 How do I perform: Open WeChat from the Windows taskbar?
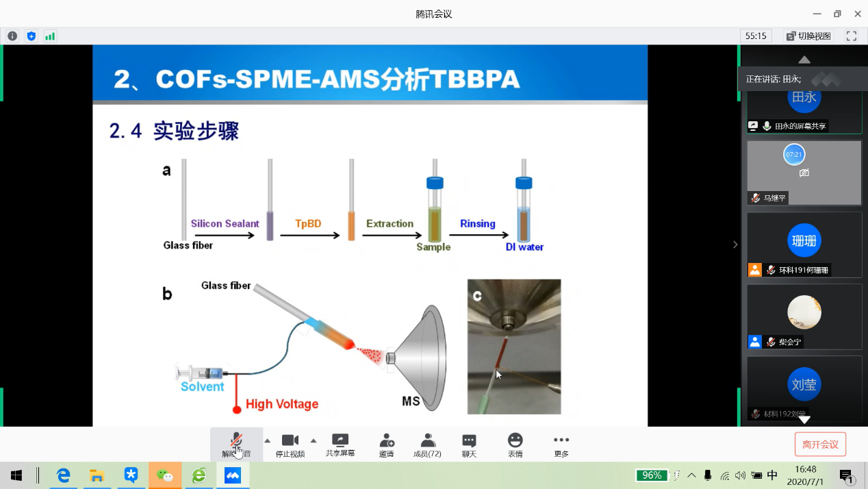165,475
